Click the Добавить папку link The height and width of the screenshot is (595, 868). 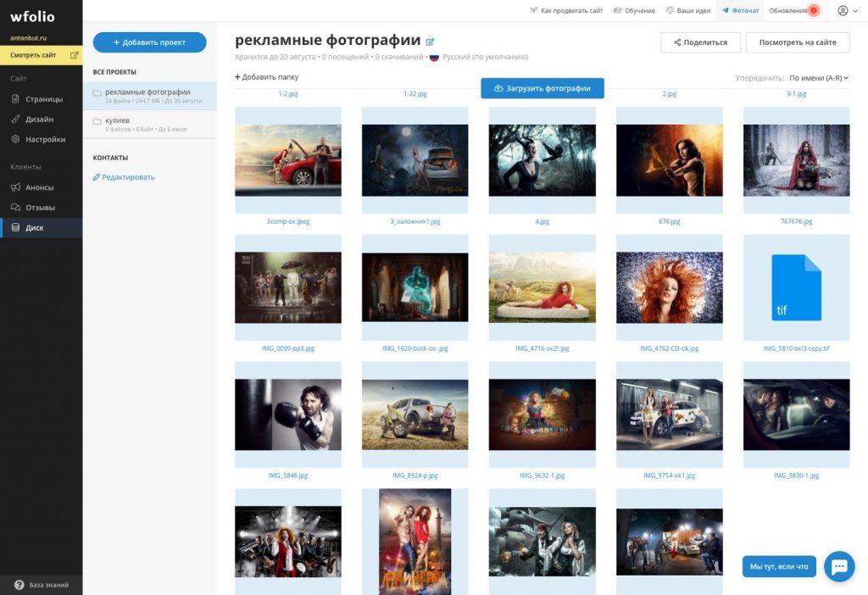266,77
